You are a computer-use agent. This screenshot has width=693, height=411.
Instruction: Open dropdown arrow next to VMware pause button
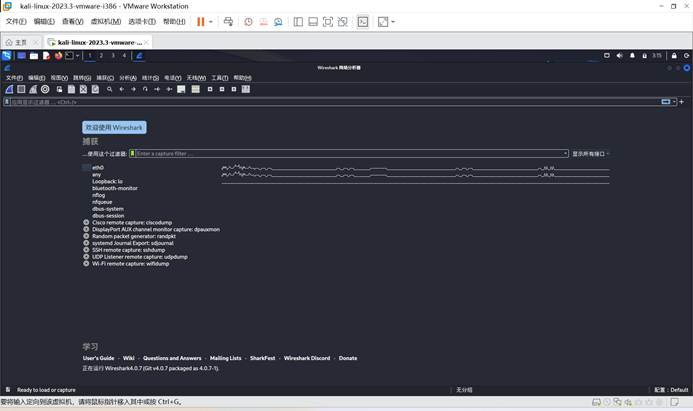tap(211, 22)
